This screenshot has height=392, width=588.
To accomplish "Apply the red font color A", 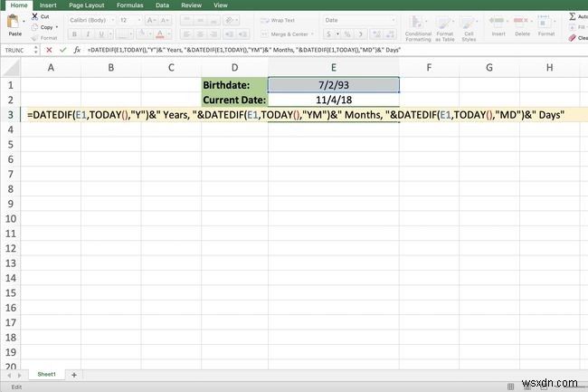I will (x=160, y=34).
